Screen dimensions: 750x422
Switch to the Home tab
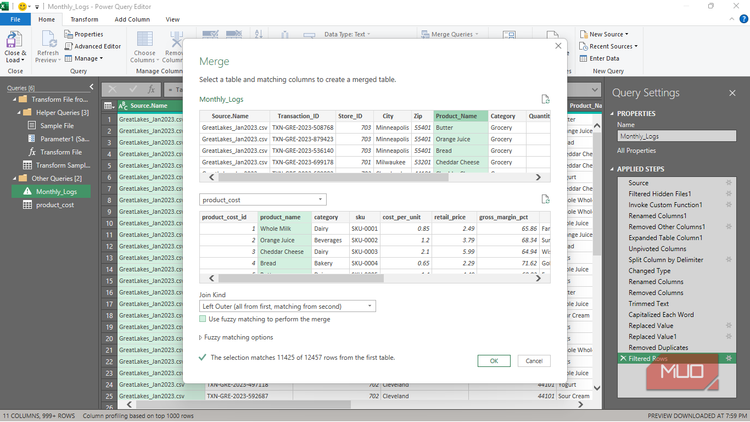[46, 20]
